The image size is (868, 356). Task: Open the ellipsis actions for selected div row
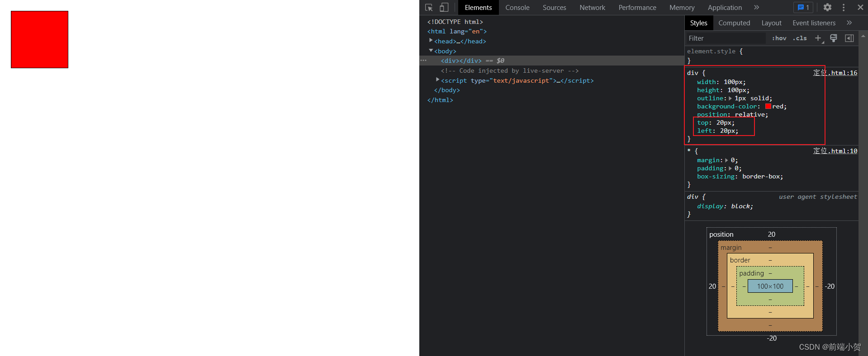[x=423, y=60]
